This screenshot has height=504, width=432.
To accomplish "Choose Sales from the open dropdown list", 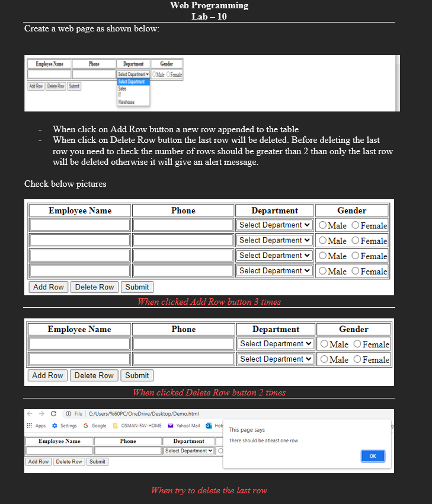I will click(133, 88).
